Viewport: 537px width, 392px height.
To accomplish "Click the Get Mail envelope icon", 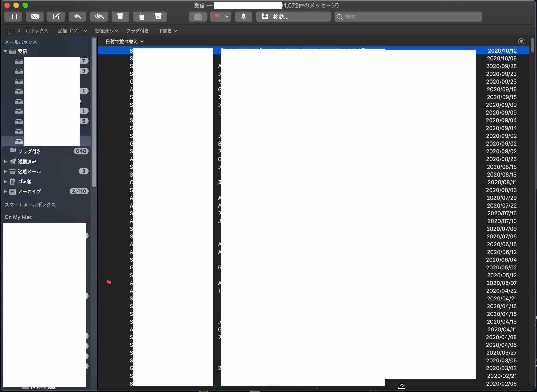I will [34, 17].
